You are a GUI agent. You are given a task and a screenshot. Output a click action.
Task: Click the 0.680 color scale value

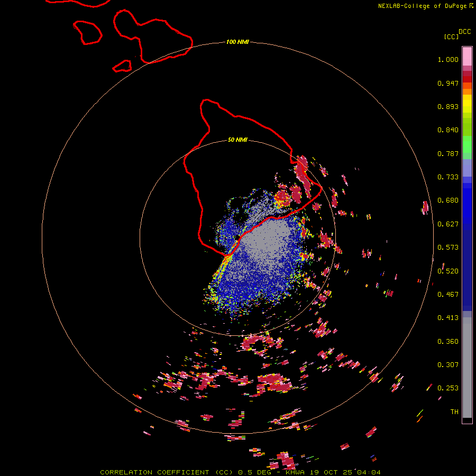448,200
